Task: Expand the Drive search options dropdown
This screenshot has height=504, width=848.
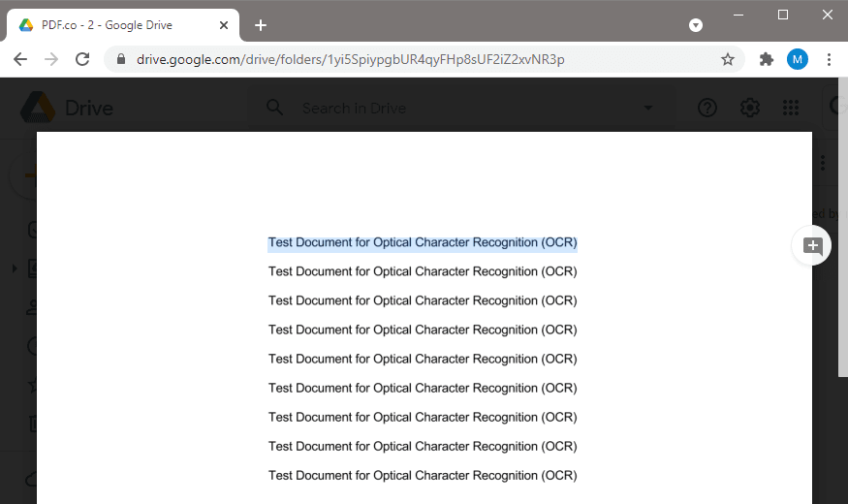Action: (x=648, y=108)
